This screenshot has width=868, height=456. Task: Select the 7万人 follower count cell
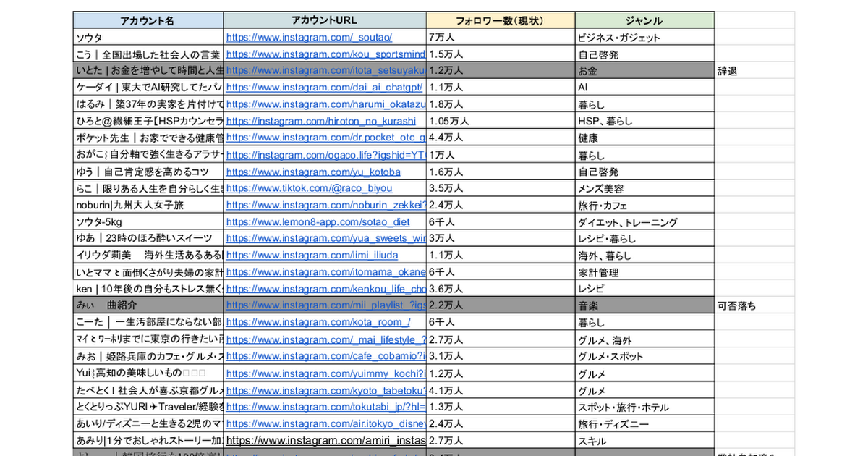(x=501, y=37)
